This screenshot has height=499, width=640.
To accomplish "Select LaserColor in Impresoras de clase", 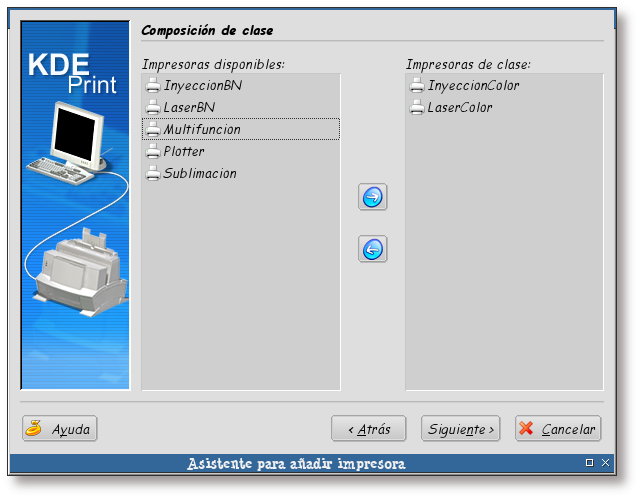I will click(x=460, y=108).
